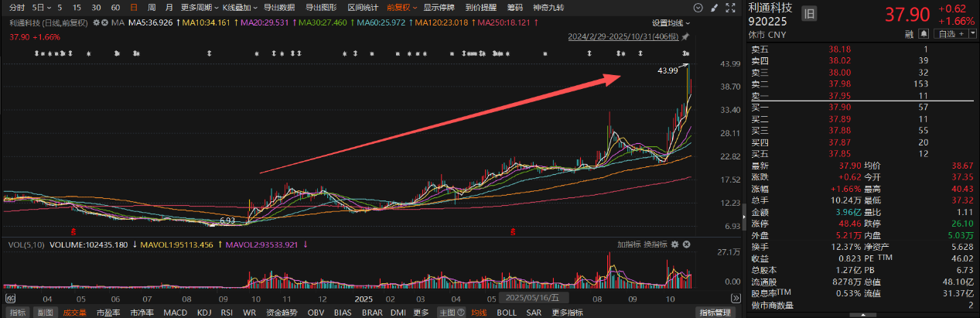The width and height of the screenshot is (980, 318).
Task: Open the 设置均线 dropdown
Action: (670, 22)
